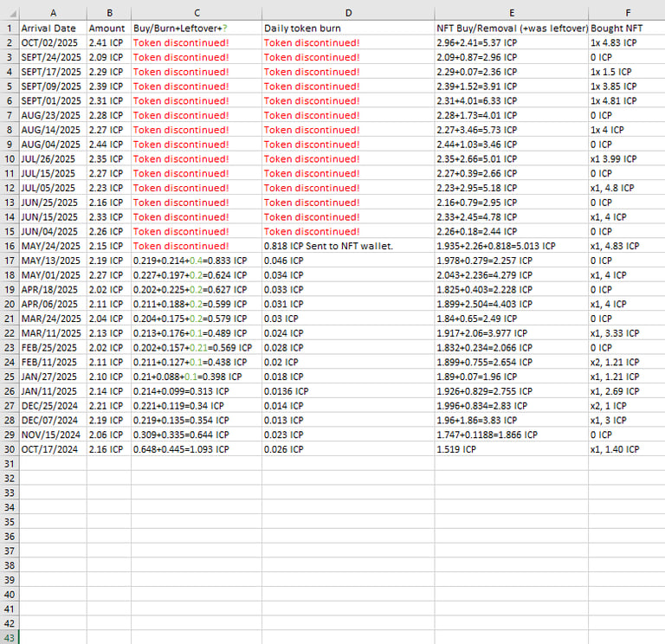Select column F header
Screen dimensions: 665x644
(627, 14)
